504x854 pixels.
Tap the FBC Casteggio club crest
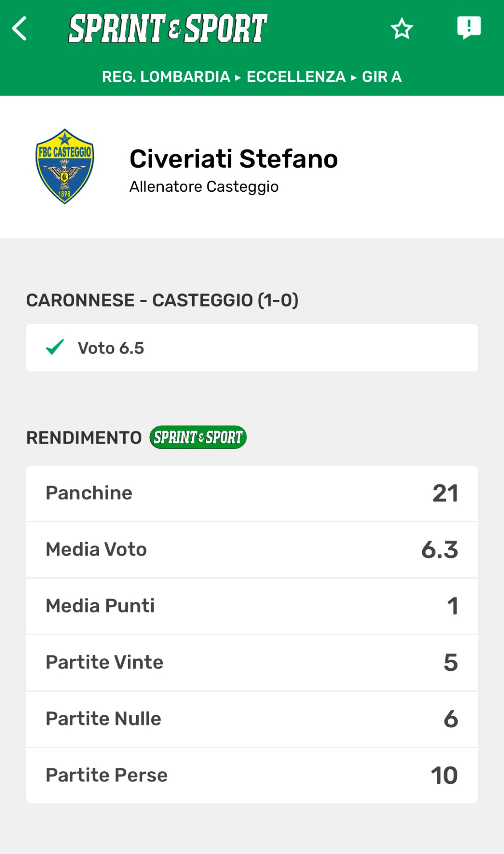click(x=65, y=166)
